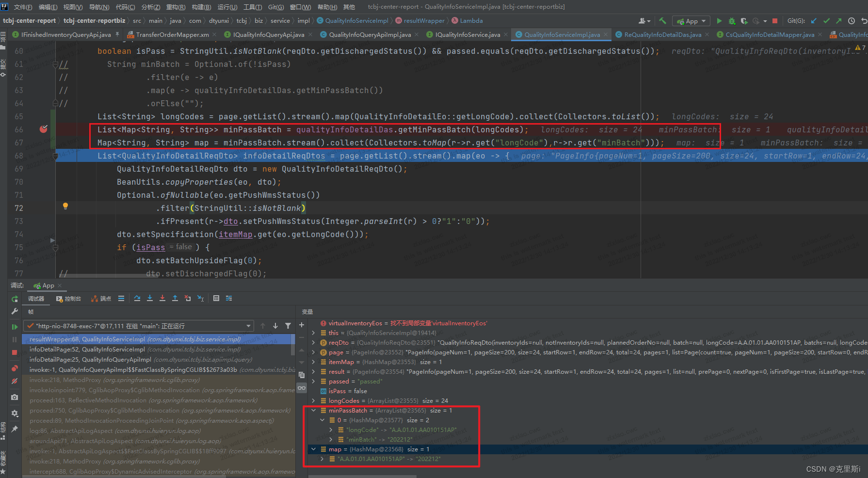Screen dimensions: 868x478
Task: Expand the reqDto variable node
Action: pyautogui.click(x=313, y=342)
